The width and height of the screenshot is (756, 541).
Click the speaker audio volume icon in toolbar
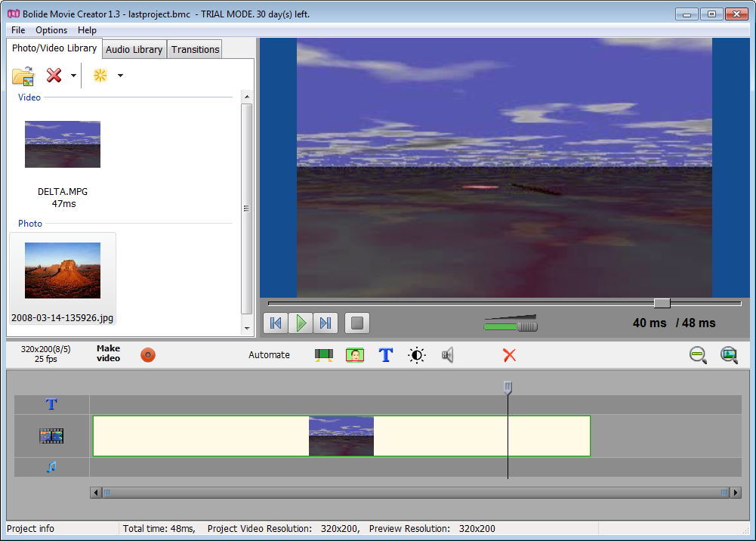coord(447,355)
